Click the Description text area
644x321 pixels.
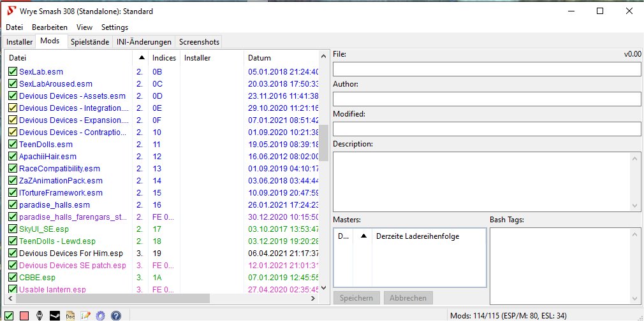(483, 182)
